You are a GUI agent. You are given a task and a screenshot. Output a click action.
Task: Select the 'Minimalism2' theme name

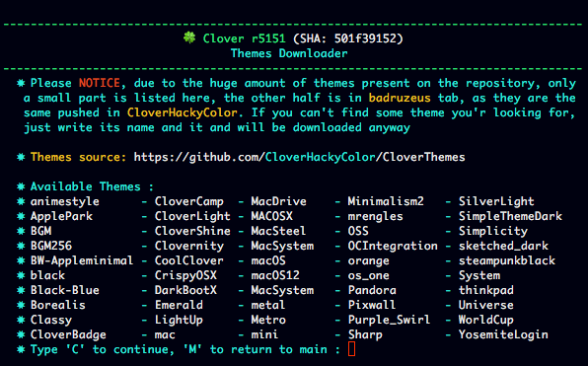coord(386,201)
